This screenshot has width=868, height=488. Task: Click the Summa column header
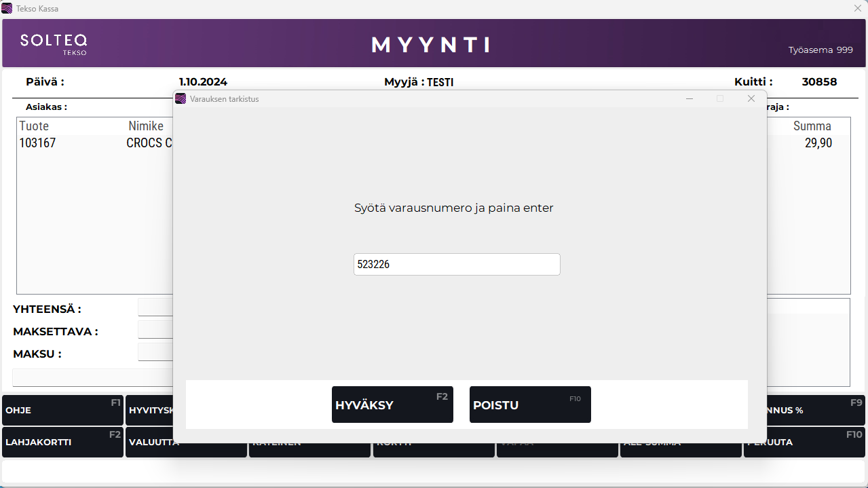coord(812,126)
